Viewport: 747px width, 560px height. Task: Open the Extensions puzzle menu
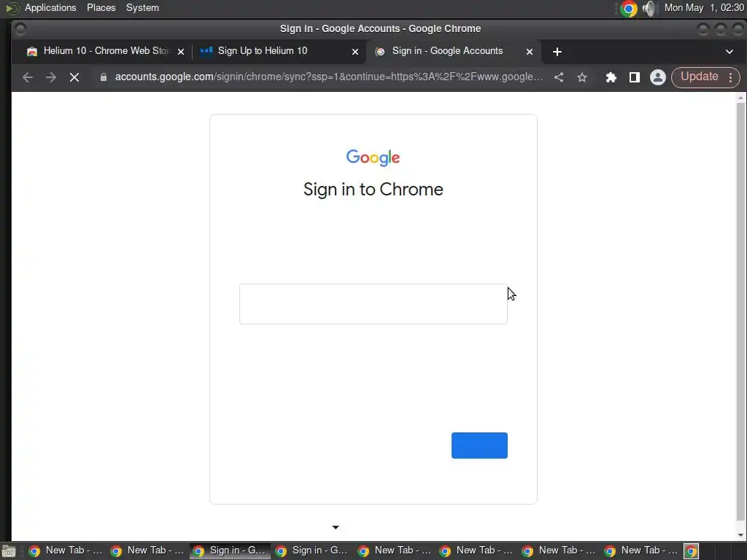click(x=611, y=77)
